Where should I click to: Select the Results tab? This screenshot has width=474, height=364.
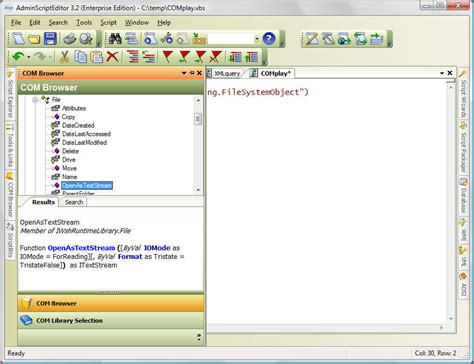[x=43, y=202]
